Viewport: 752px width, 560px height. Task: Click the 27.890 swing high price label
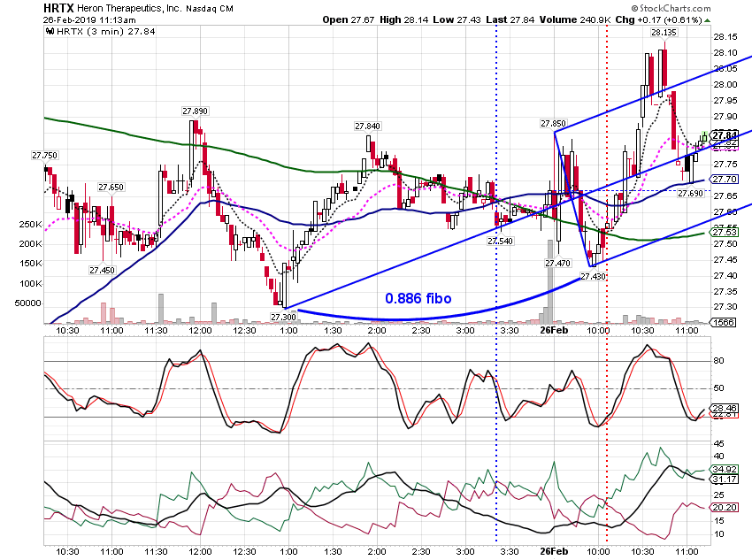[x=195, y=111]
